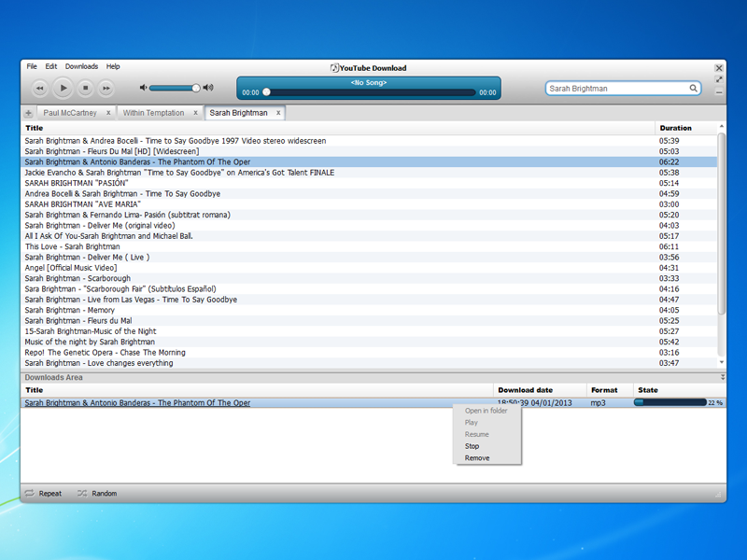Select 'This Love - Sarah Brightman' row

[x=369, y=246]
